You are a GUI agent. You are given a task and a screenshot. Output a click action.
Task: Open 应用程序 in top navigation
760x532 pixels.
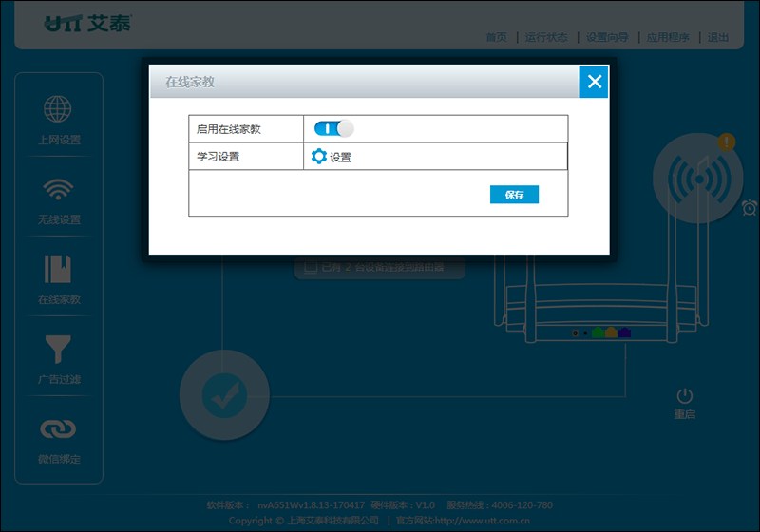(x=668, y=37)
